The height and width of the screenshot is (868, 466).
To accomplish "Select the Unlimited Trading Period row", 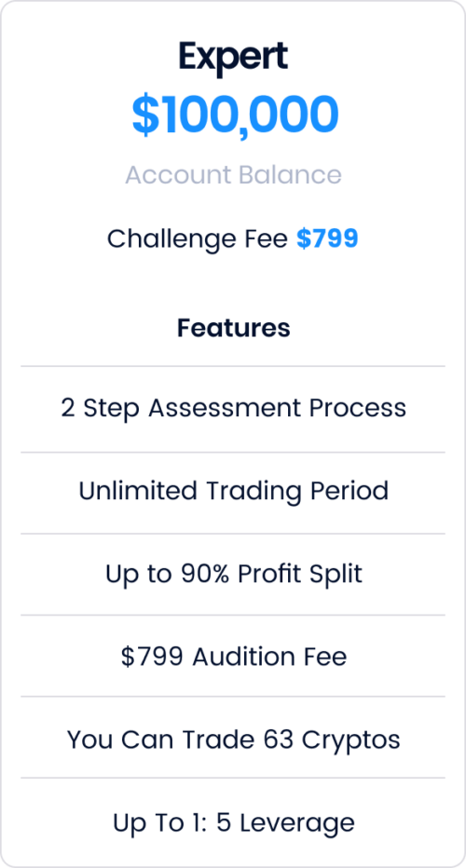I will 233,493.
